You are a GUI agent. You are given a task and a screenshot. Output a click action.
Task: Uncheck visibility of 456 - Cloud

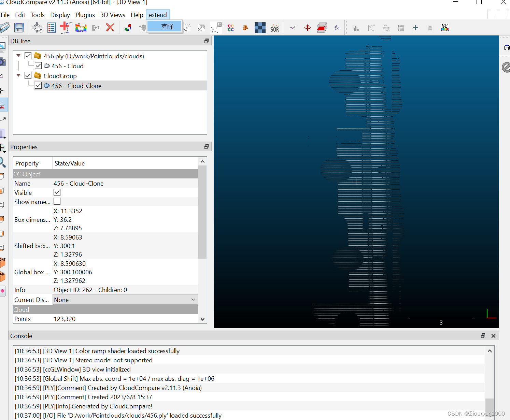pos(38,65)
